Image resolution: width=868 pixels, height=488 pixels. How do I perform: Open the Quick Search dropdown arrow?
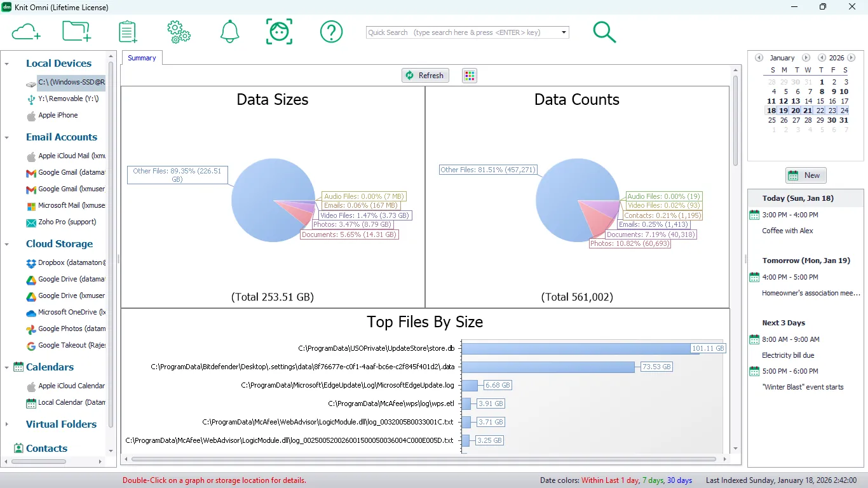[x=562, y=32]
